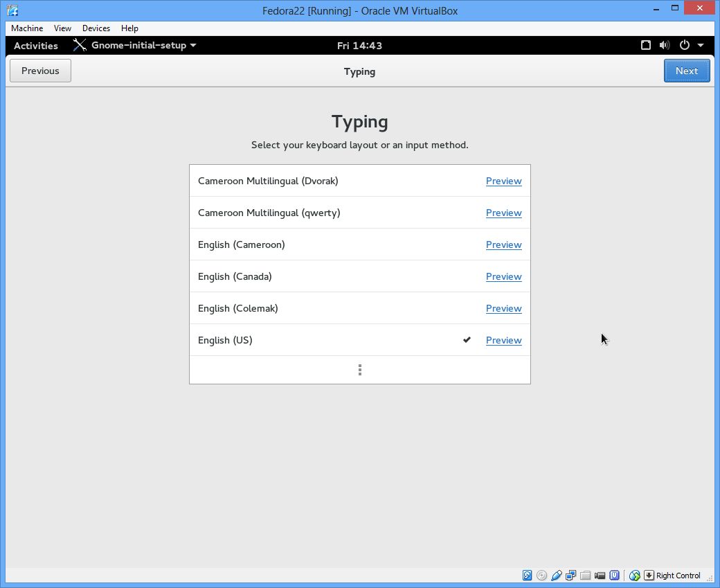Preview the Cameroon Multilingual (Dvorak) layout
Screen dimensions: 720x588
(504, 181)
